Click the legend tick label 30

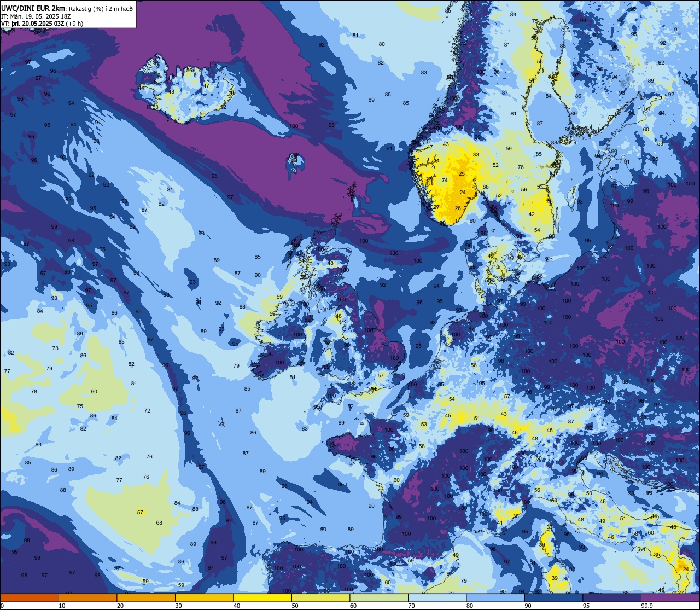(178, 606)
